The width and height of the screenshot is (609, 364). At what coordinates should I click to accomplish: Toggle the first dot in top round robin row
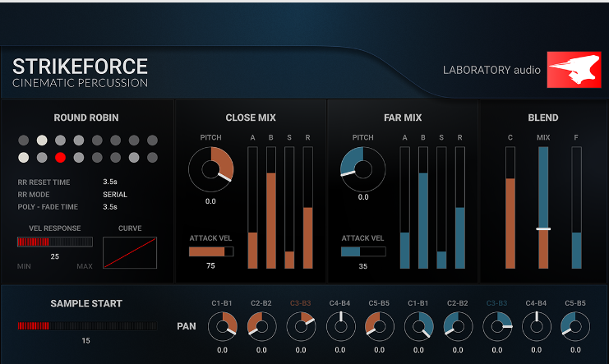(x=24, y=140)
